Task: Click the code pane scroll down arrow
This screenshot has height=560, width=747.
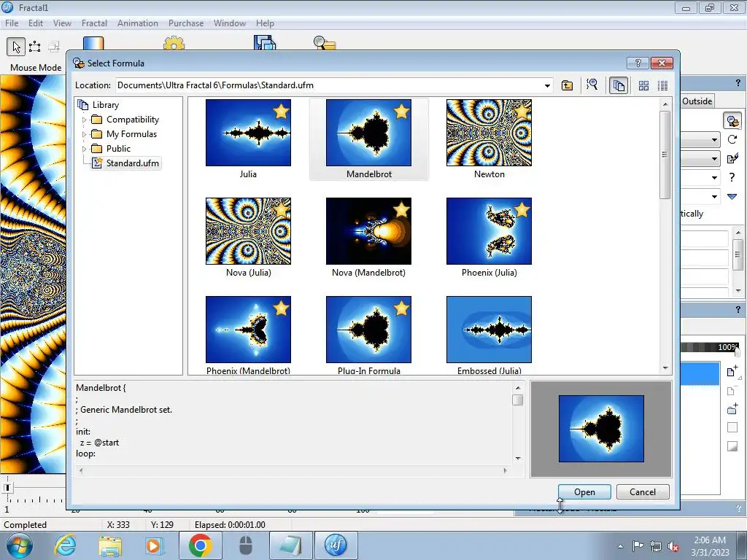Action: click(518, 458)
